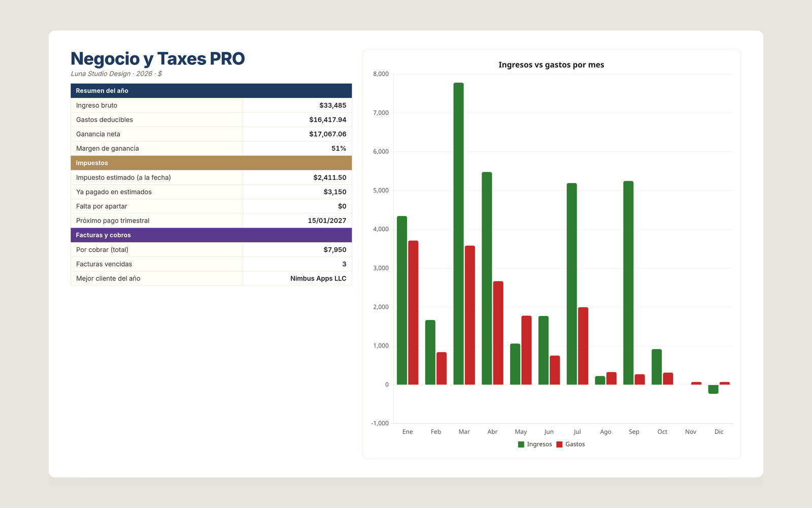
Task: Click the Ingreso bruto row label
Action: tap(96, 105)
